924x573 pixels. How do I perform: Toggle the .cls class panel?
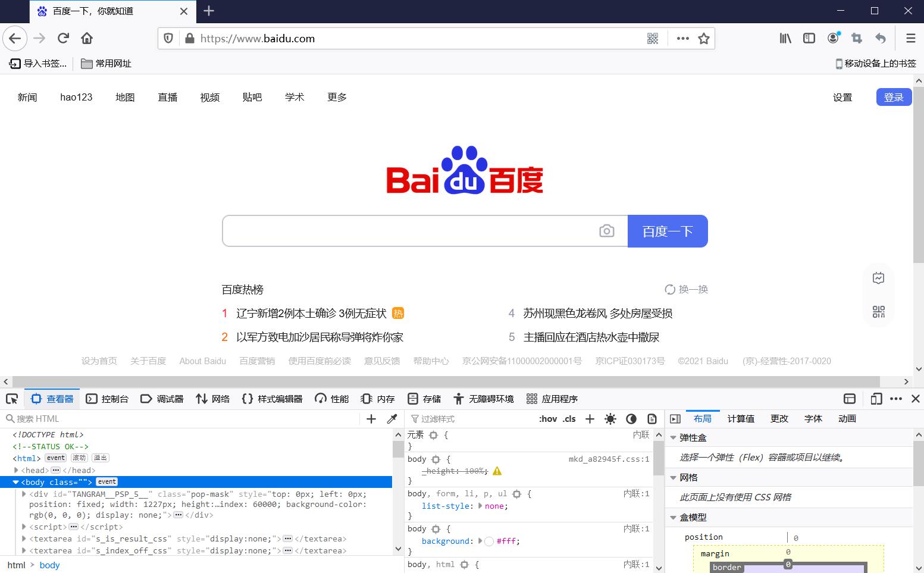pyautogui.click(x=569, y=419)
